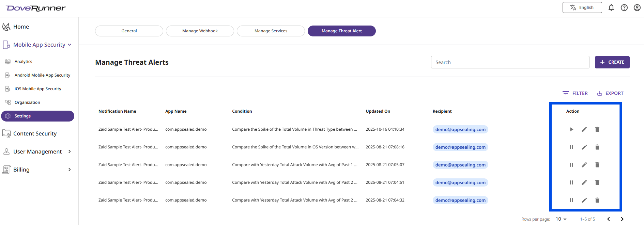
Task: Edit the alert updated 2025-10-16 04:10:34
Action: coord(584,129)
